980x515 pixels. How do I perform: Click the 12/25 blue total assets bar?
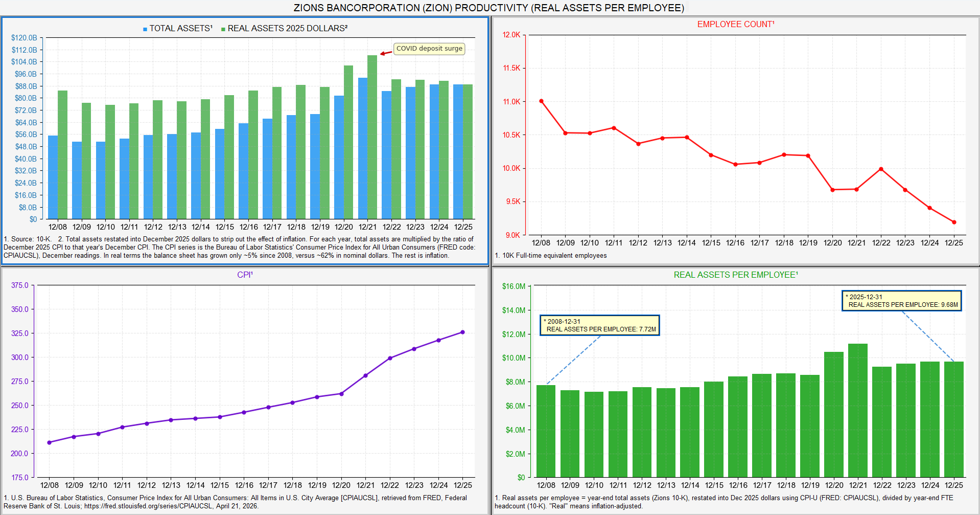pos(458,152)
